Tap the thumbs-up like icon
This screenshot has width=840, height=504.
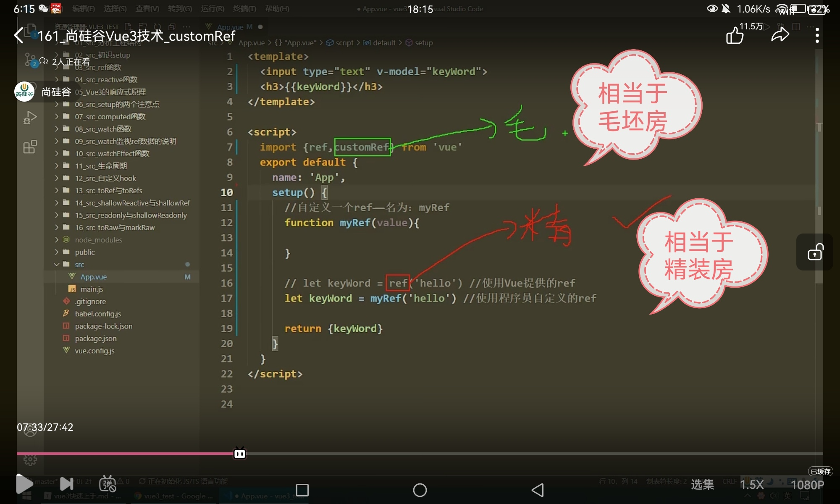[735, 36]
